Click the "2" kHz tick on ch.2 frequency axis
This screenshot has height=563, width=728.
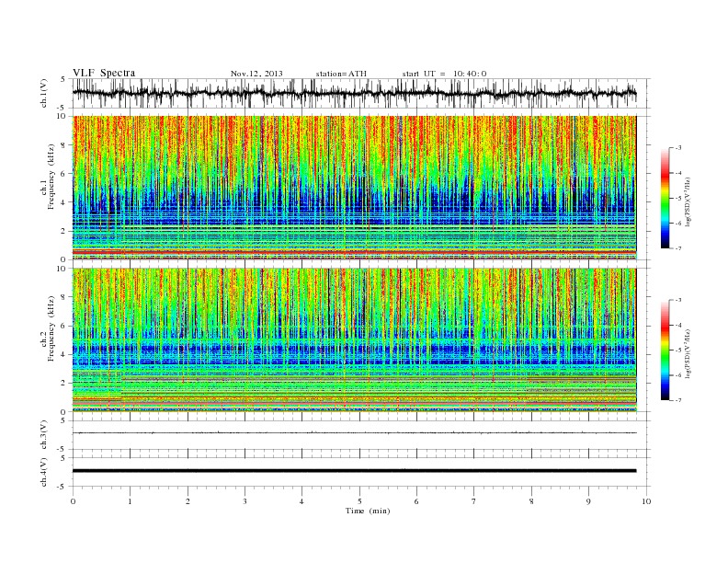[64, 384]
